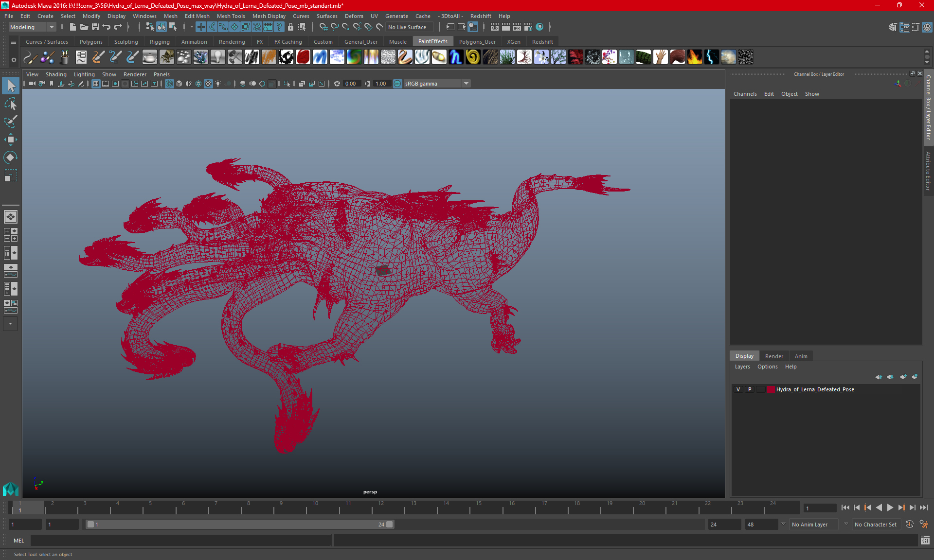This screenshot has width=934, height=560.
Task: Pick the Rotate tool
Action: [x=11, y=157]
